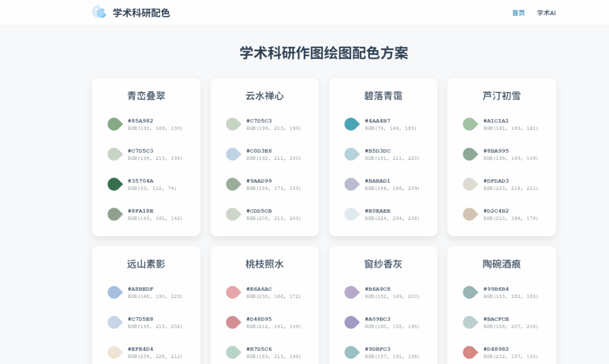Viewport: 609px width, 364px height.
Task: Select the 桃枝照水 palette title
Action: (265, 264)
